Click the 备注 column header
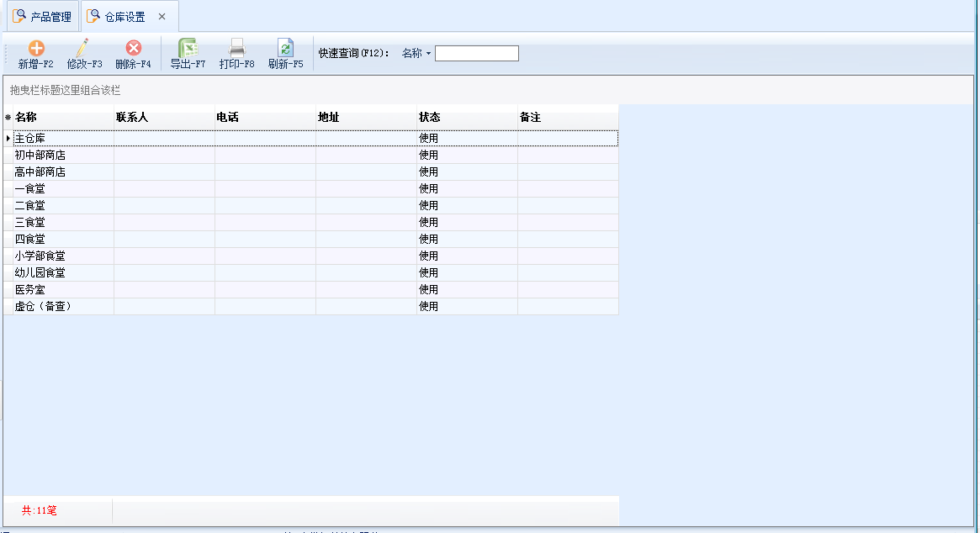The height and width of the screenshot is (533, 980). (568, 118)
